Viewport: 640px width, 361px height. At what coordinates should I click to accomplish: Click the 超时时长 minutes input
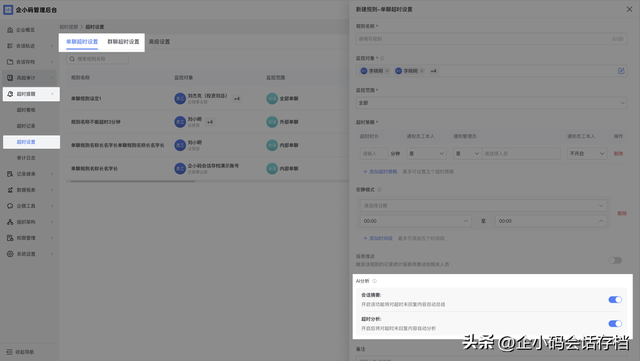pos(373,154)
